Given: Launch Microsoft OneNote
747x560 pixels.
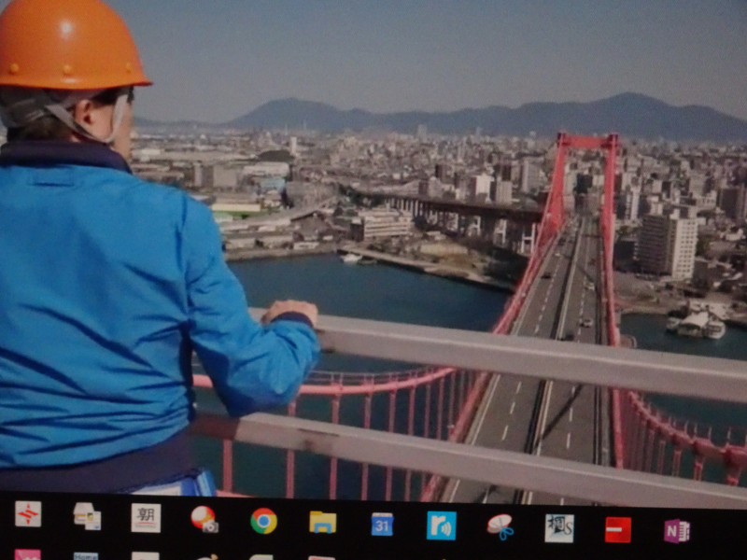Looking at the screenshot, I should 677,531.
